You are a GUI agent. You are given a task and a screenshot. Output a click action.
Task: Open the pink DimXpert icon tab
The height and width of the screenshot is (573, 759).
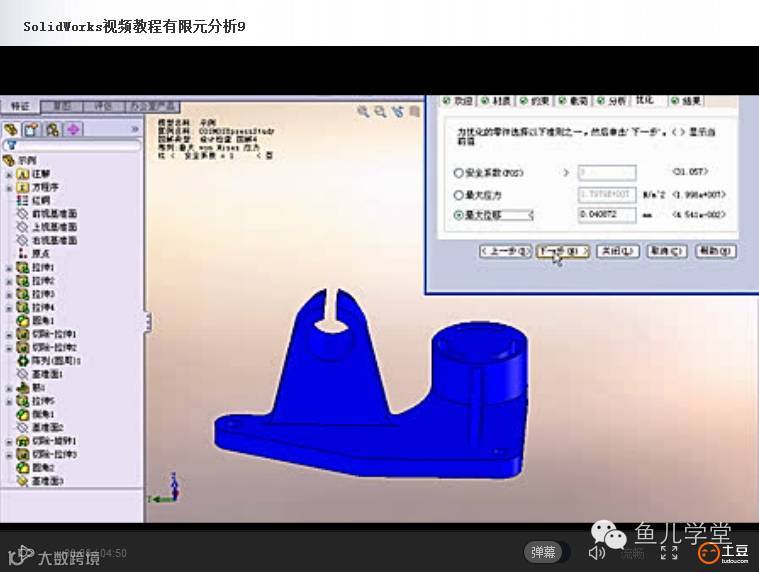74,129
